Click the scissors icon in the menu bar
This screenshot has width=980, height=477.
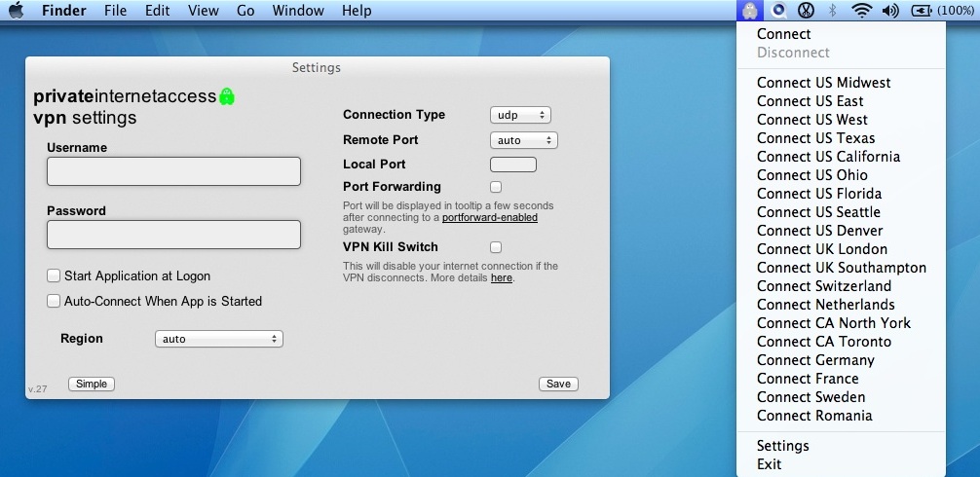coord(806,11)
